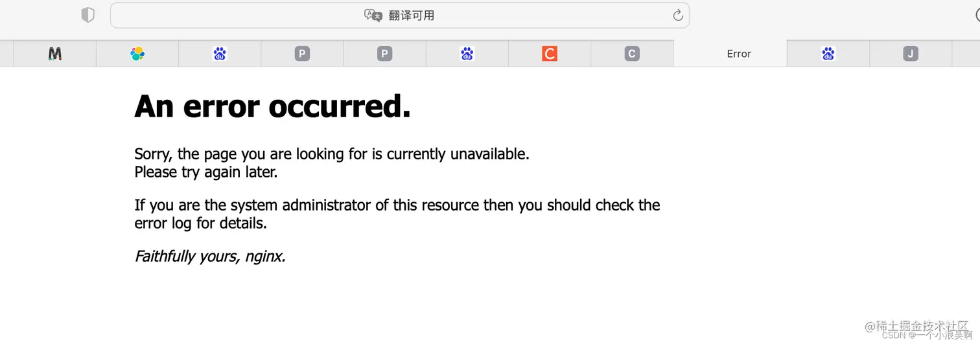This screenshot has height=344, width=980.
Task: Open the privacy report shield icon
Action: (87, 15)
